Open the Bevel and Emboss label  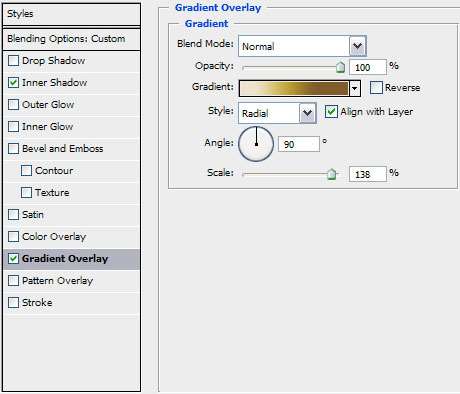coord(63,149)
